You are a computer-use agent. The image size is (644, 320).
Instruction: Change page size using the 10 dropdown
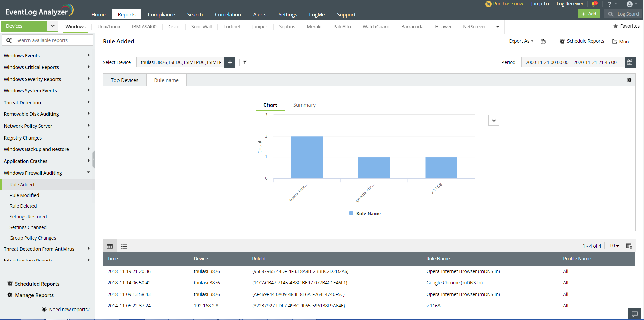pos(614,246)
